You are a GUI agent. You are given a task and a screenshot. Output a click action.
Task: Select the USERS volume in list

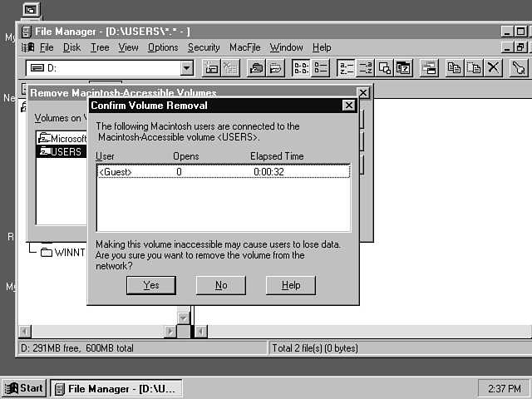pyautogui.click(x=62, y=151)
